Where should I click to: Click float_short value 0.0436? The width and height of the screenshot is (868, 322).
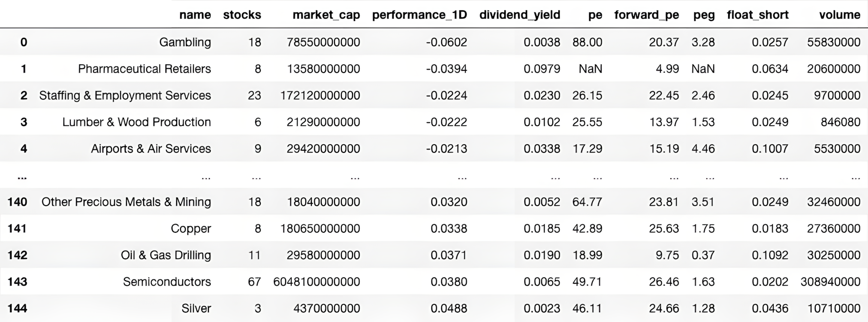coord(770,308)
